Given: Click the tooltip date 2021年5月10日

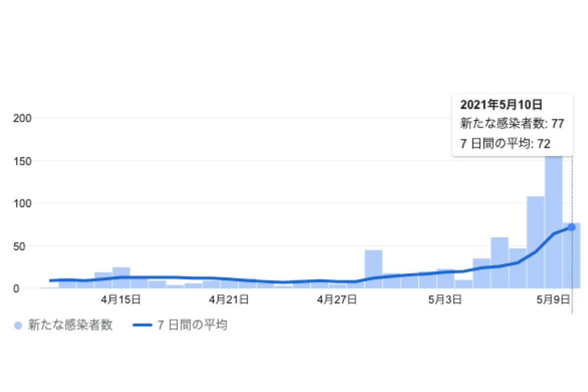Looking at the screenshot, I should coord(501,104).
